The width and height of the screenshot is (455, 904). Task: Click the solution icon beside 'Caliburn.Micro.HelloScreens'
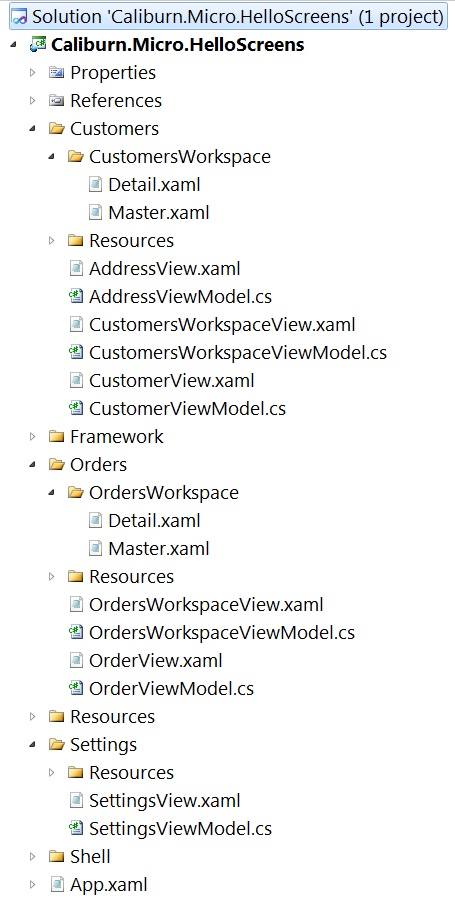tap(20, 17)
